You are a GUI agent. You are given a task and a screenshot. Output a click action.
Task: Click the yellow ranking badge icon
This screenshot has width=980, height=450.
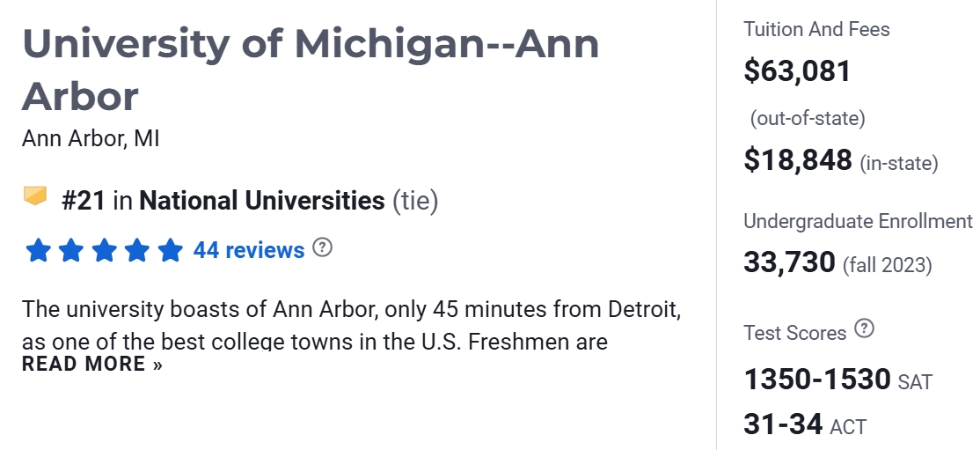click(34, 196)
